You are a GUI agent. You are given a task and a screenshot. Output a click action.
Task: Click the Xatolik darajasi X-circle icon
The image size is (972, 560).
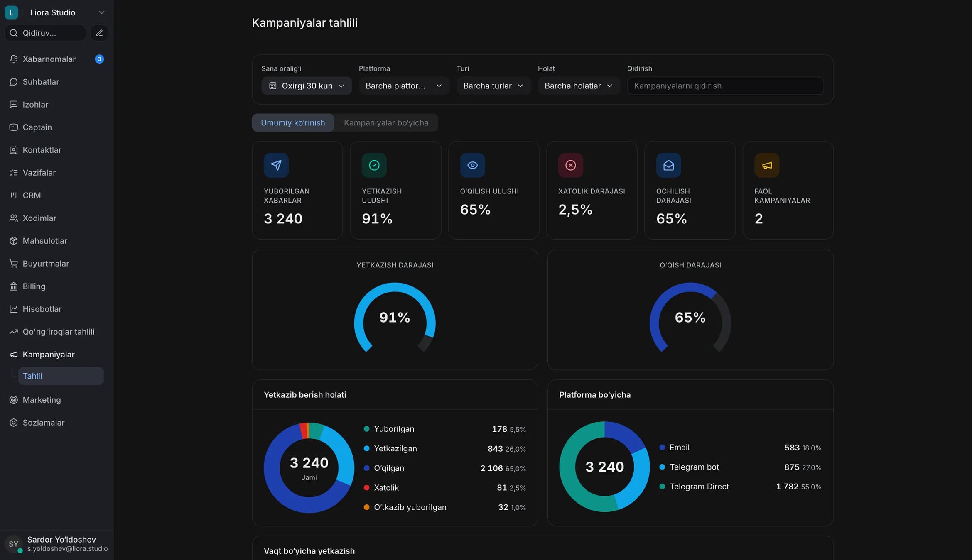(x=571, y=165)
